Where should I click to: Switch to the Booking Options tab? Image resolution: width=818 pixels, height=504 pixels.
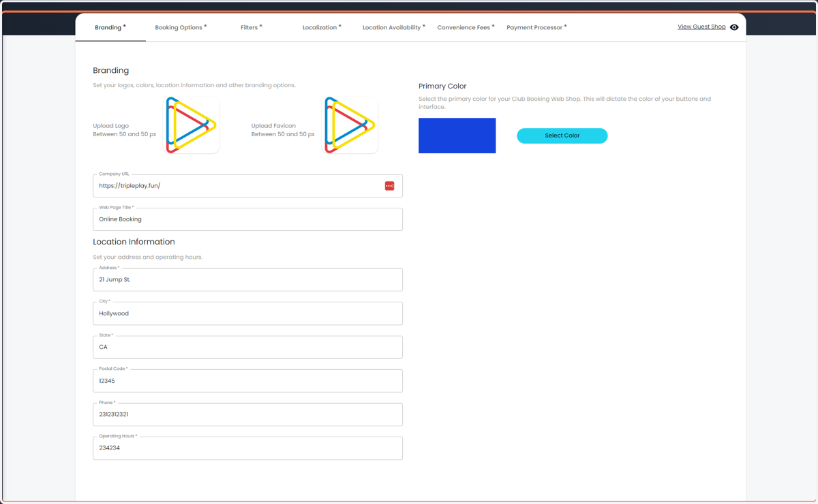[x=181, y=28]
